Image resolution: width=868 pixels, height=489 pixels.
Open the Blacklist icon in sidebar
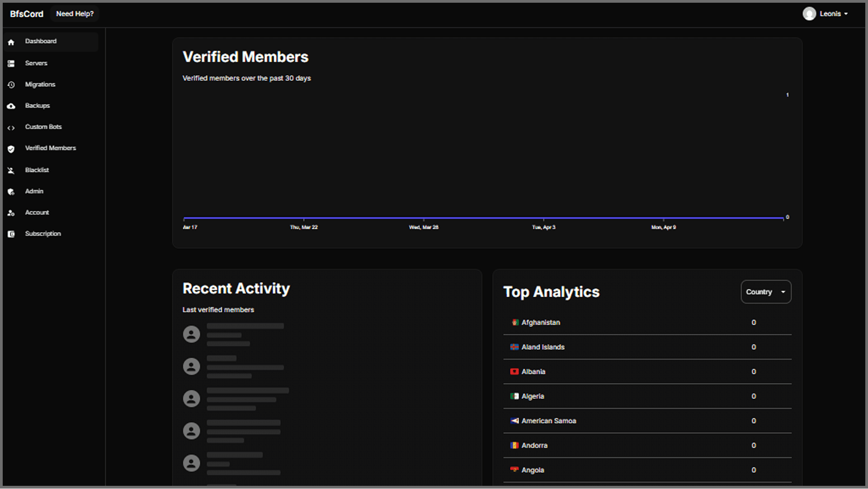coord(11,171)
